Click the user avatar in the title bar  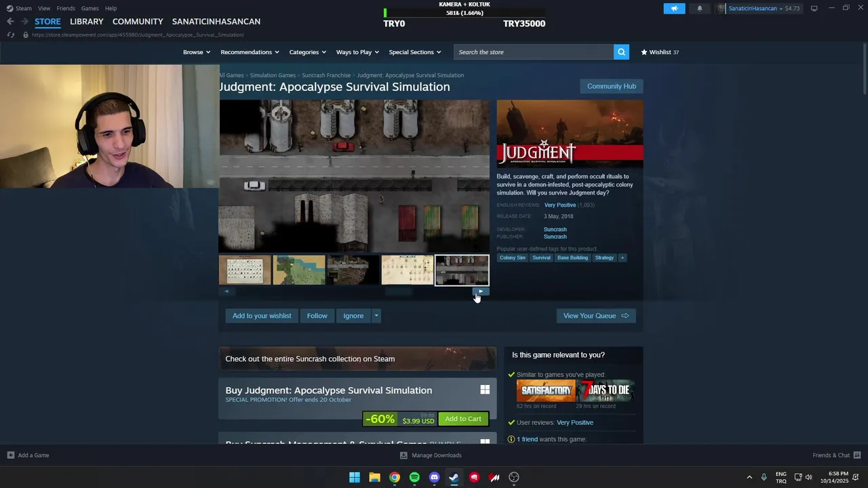point(721,8)
